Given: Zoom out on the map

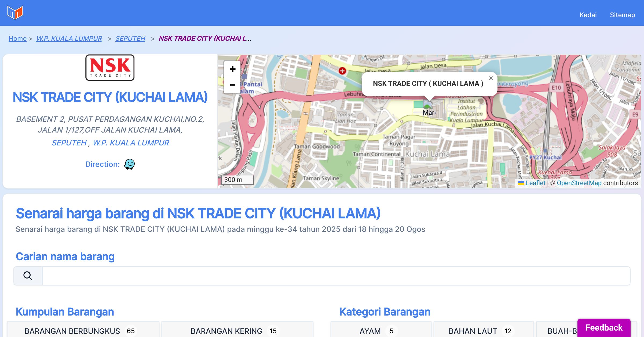Looking at the screenshot, I should pyautogui.click(x=232, y=85).
